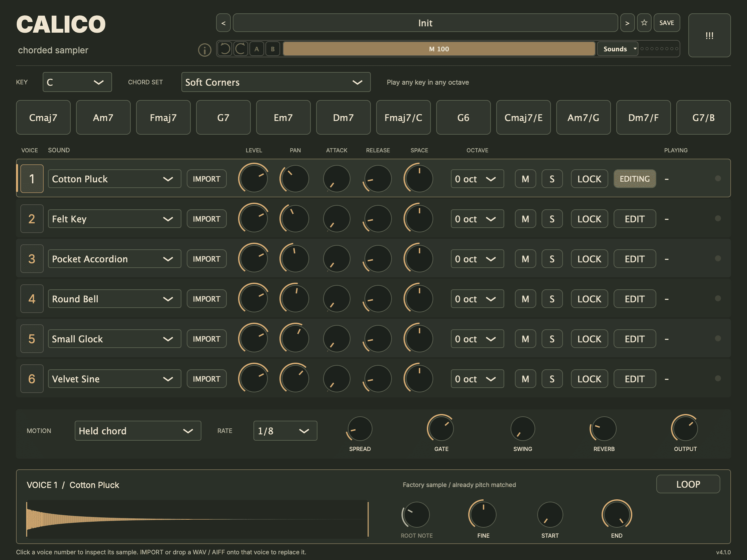Click the undo arrow icon
This screenshot has width=747, height=560.
pyautogui.click(x=224, y=49)
